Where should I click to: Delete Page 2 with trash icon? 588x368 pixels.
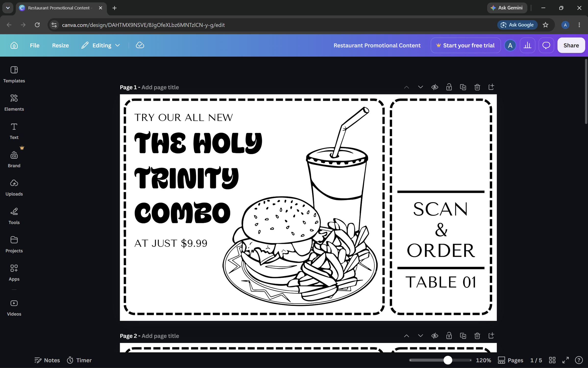[x=477, y=336]
